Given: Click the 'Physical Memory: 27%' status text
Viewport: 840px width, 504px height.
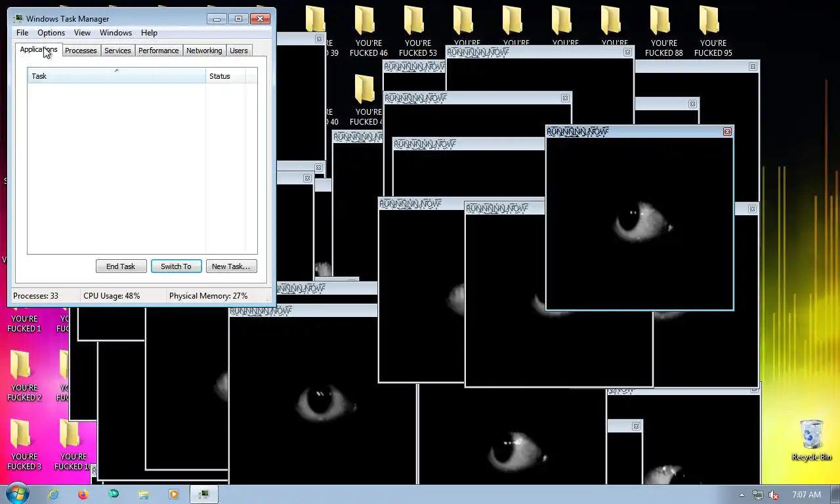Looking at the screenshot, I should pos(208,296).
